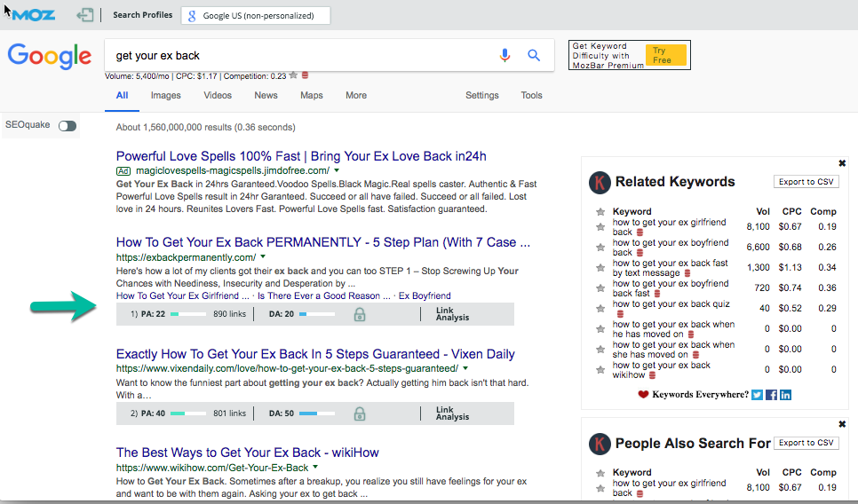Viewport: 858px width, 504px height.
Task: Click the red heart Keywords Everywhere icon
Action: (643, 394)
